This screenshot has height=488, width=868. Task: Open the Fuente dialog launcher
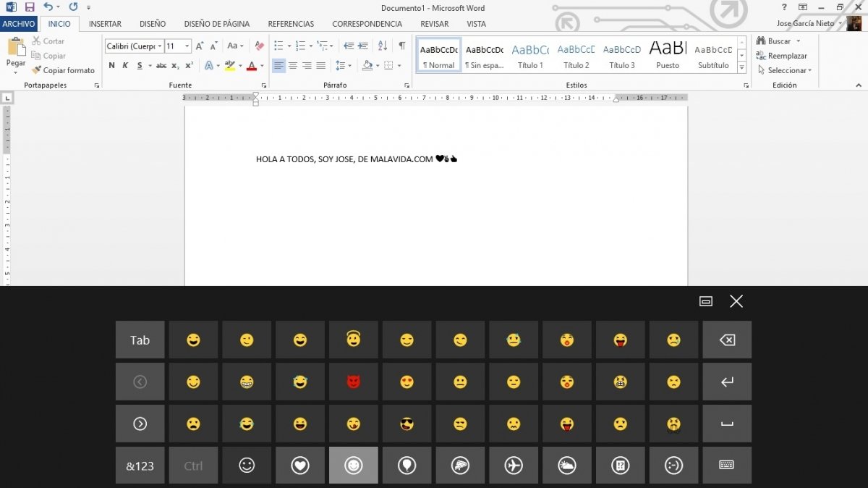pos(263,85)
